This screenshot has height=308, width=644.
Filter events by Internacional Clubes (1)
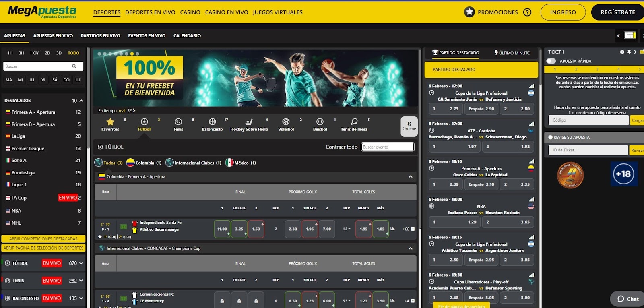[x=193, y=163]
